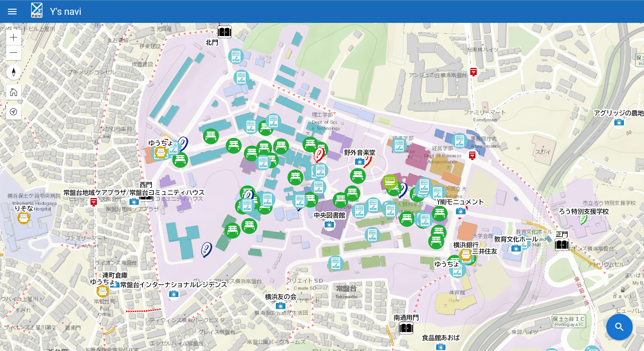Click the 南通用門 label
Viewport: 644px width, 351px height.
pyautogui.click(x=406, y=318)
